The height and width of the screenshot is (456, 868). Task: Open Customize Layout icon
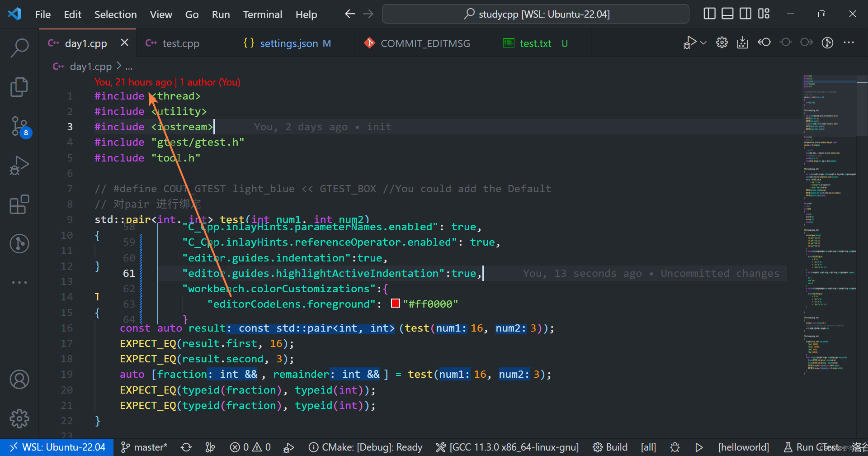click(764, 14)
